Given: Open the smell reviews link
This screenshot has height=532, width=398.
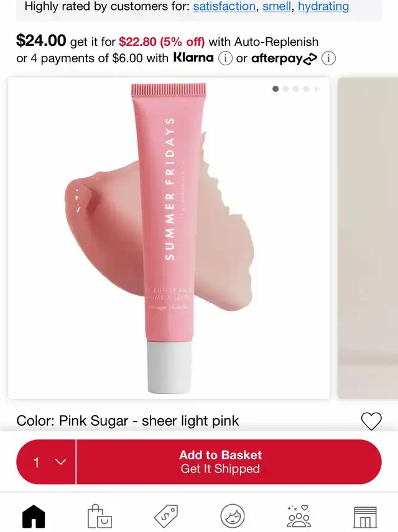Looking at the screenshot, I should click(277, 6).
